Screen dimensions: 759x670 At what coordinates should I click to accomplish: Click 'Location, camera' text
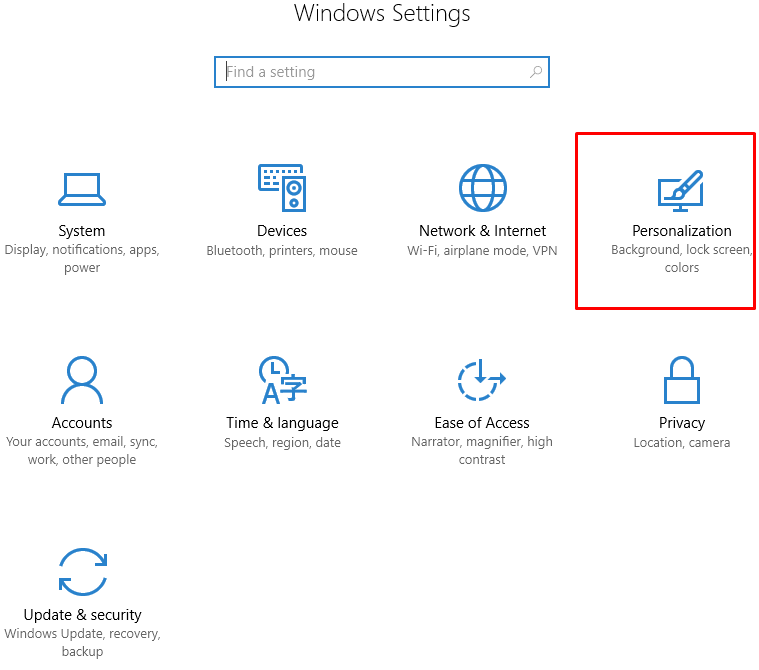pyautogui.click(x=682, y=442)
